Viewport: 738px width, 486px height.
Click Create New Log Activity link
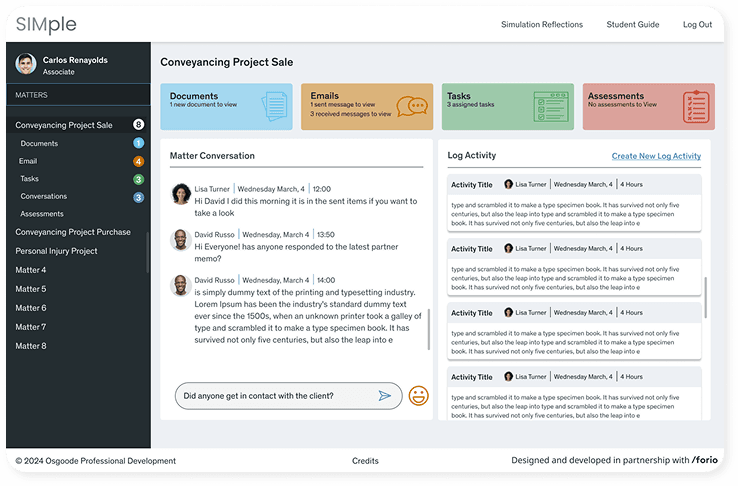click(656, 156)
